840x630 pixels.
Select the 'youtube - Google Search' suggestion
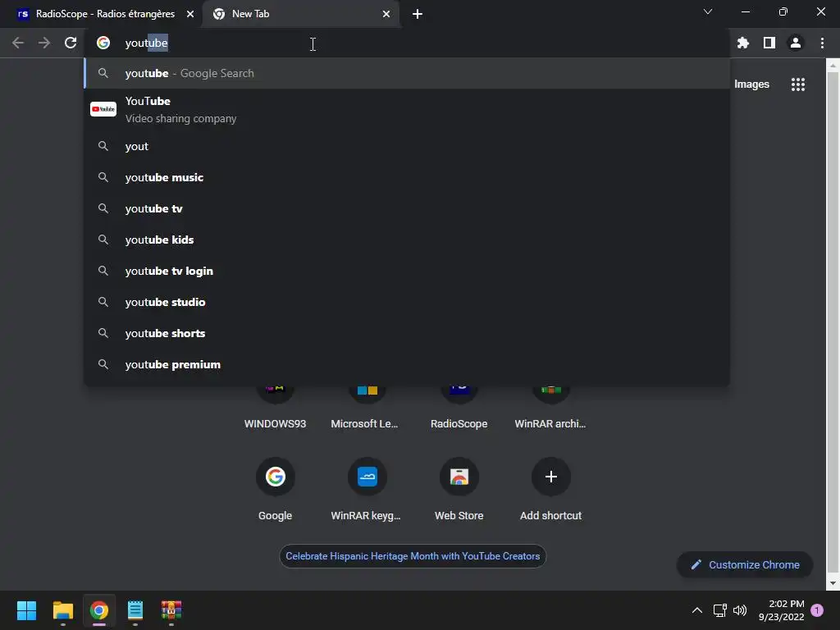[x=407, y=73]
